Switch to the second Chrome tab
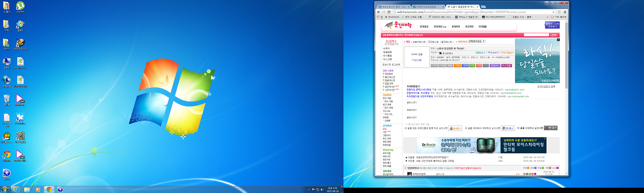 coord(426,7)
